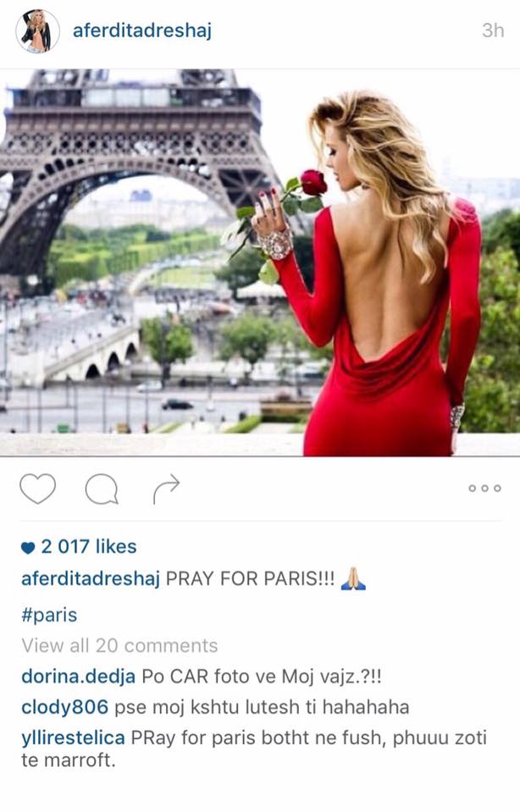Open dorina.dedja commenter profile
The height and width of the screenshot is (812, 520).
(x=78, y=677)
